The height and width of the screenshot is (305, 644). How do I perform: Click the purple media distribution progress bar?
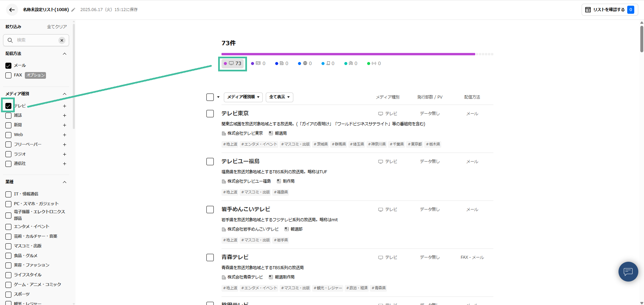pyautogui.click(x=348, y=54)
